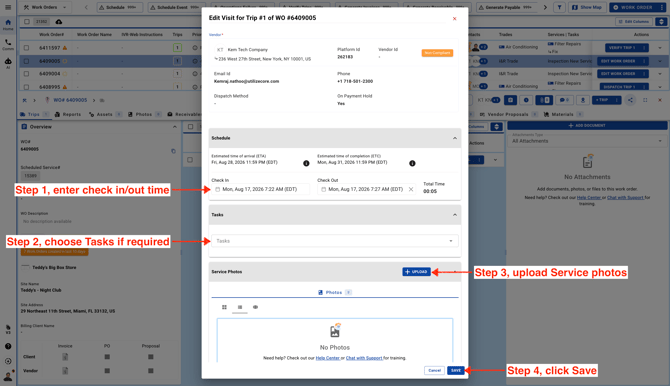Click WO# 6409005 breadcrumb link
670x386 pixels.
pos(70,100)
